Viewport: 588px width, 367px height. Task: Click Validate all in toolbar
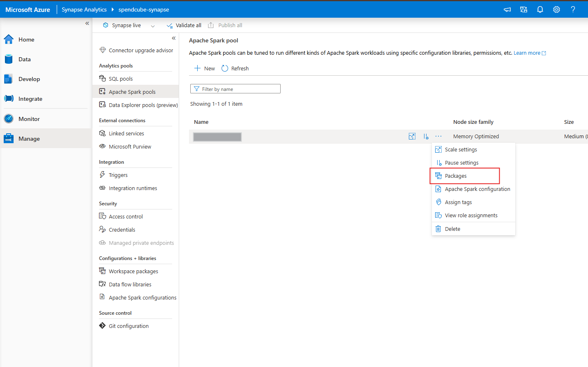[184, 26]
